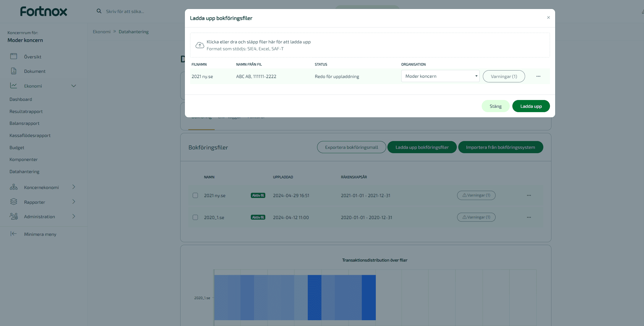Open Kassaflödesrapport in sidebar
The image size is (644, 326).
coord(30,136)
